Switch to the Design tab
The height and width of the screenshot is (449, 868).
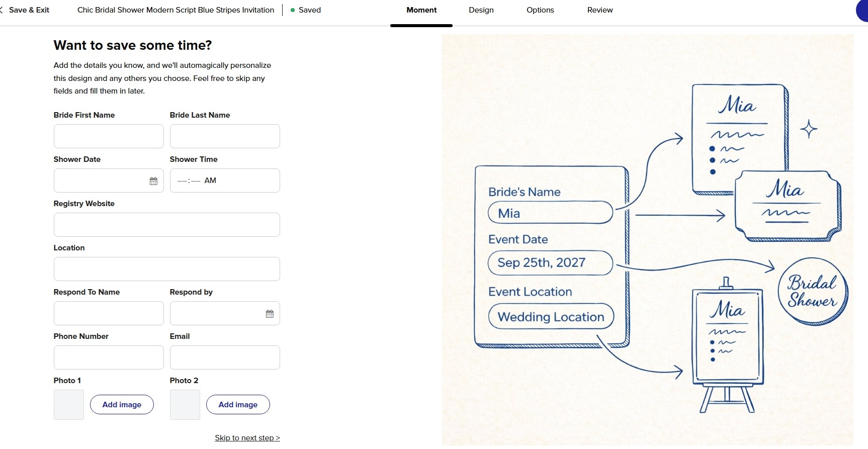click(x=481, y=10)
